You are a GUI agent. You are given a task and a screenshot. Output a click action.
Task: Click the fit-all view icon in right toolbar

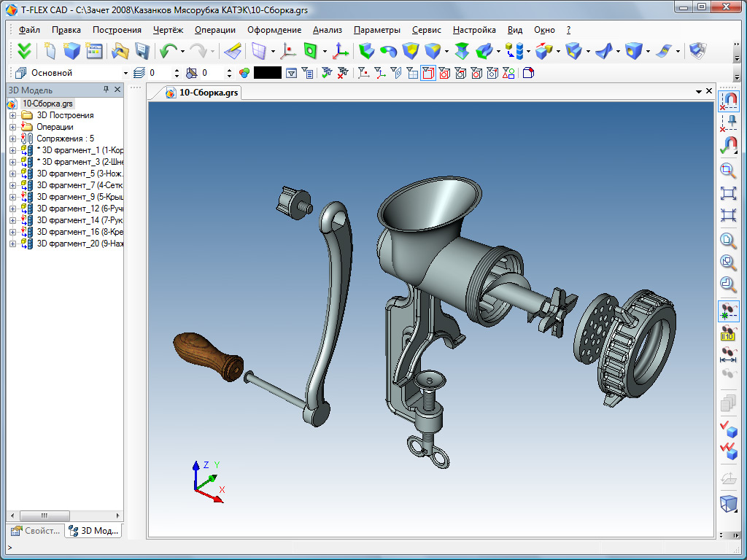click(x=728, y=192)
